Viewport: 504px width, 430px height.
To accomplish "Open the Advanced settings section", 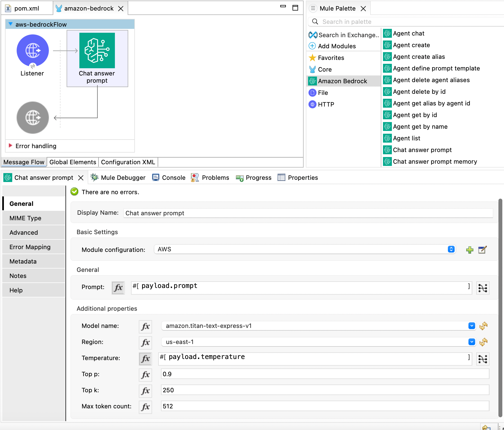I will [34, 232].
